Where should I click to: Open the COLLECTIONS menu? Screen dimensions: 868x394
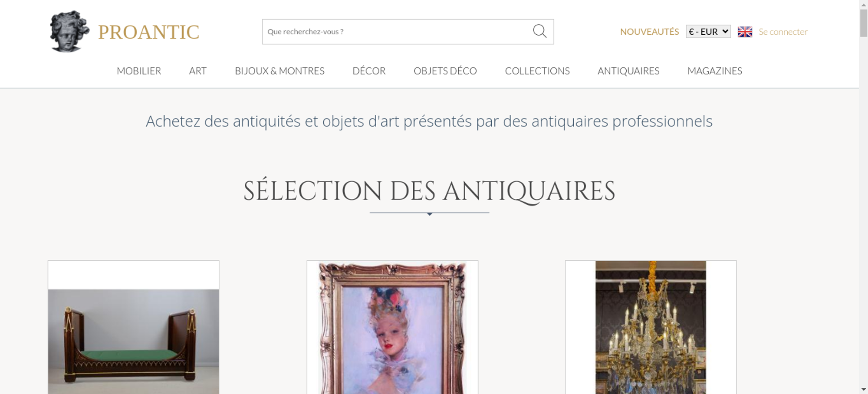tap(537, 71)
